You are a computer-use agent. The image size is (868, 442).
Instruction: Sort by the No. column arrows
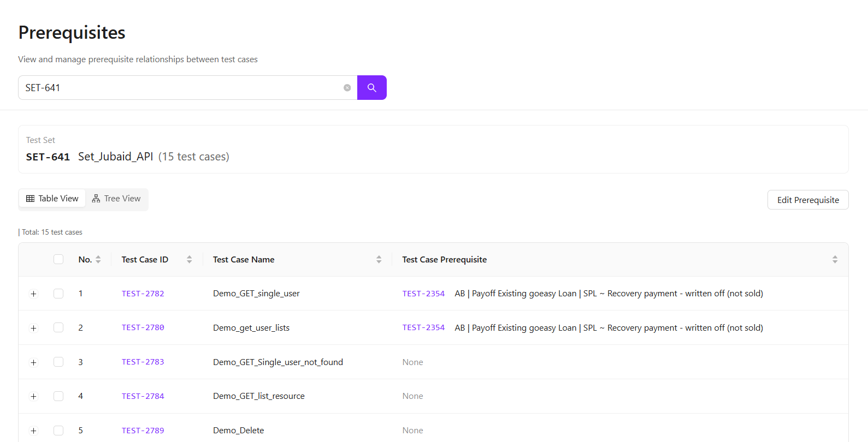tap(98, 260)
